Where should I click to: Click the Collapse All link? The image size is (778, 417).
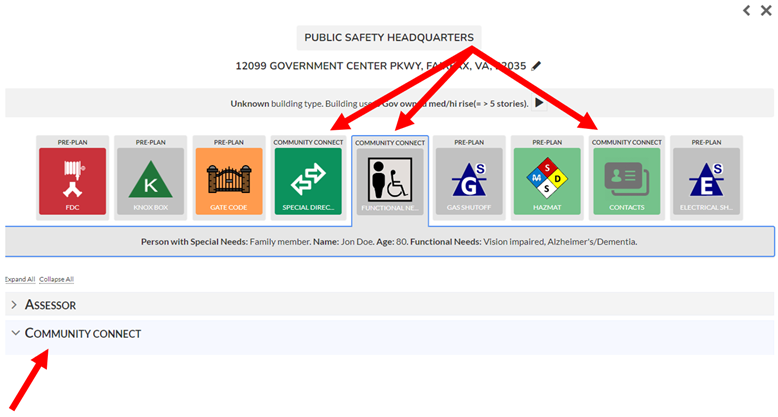(56, 279)
